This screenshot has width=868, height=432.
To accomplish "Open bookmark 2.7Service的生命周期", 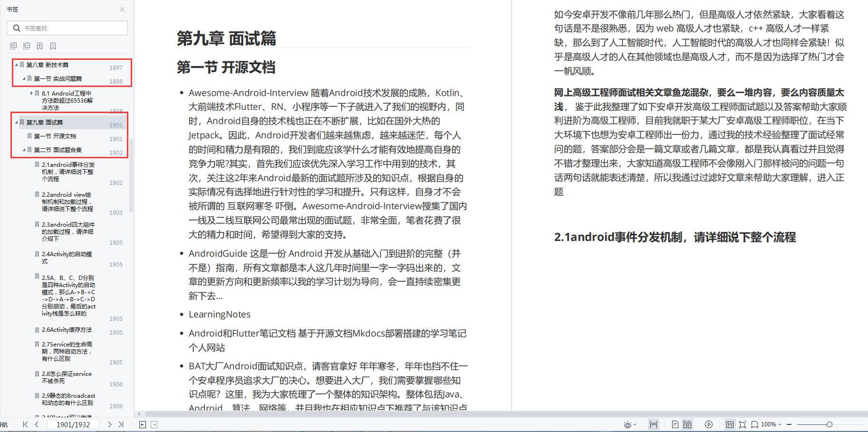I will pyautogui.click(x=67, y=351).
